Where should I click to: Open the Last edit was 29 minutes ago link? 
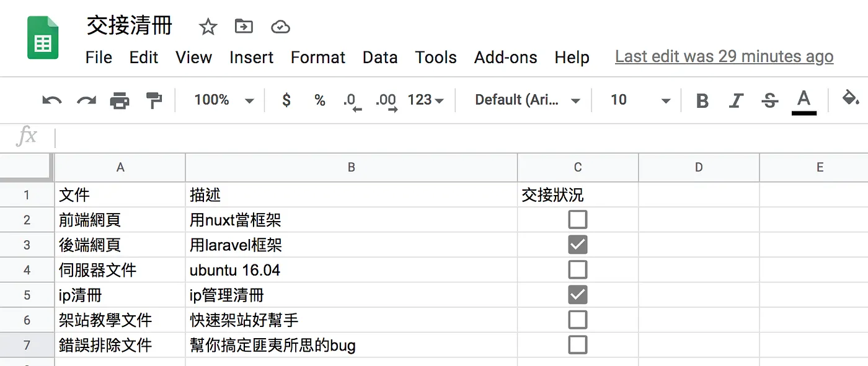pyautogui.click(x=724, y=57)
